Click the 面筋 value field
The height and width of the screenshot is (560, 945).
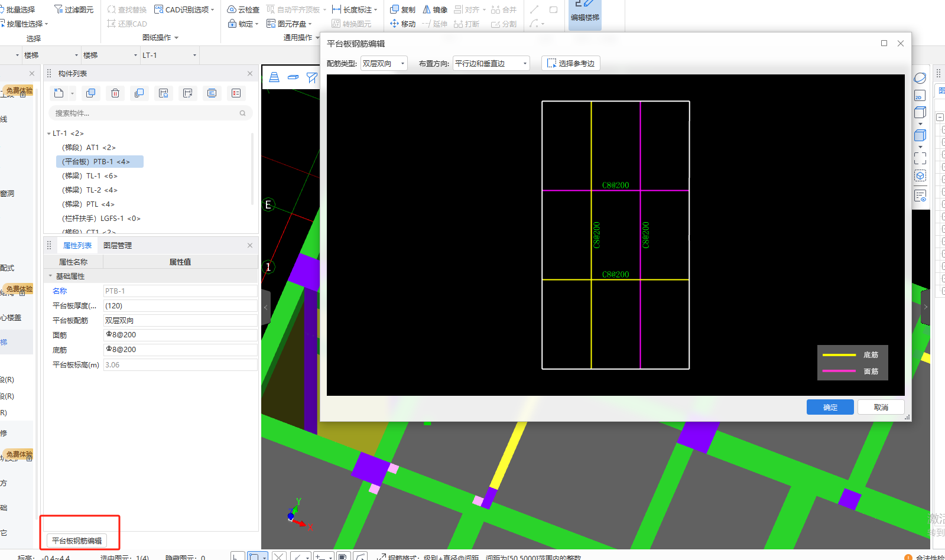tap(180, 335)
